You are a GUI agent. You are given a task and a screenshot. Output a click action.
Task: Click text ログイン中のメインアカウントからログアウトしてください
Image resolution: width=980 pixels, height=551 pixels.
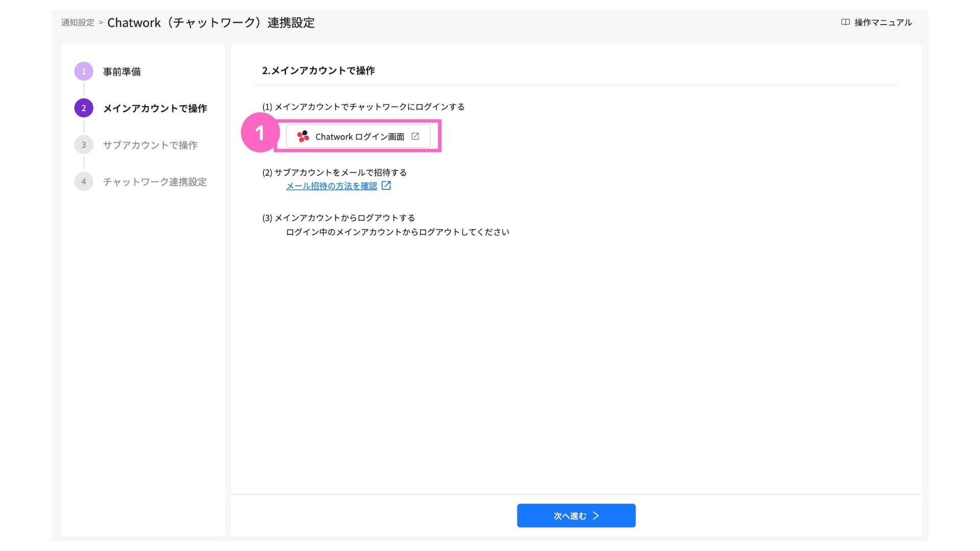398,233
